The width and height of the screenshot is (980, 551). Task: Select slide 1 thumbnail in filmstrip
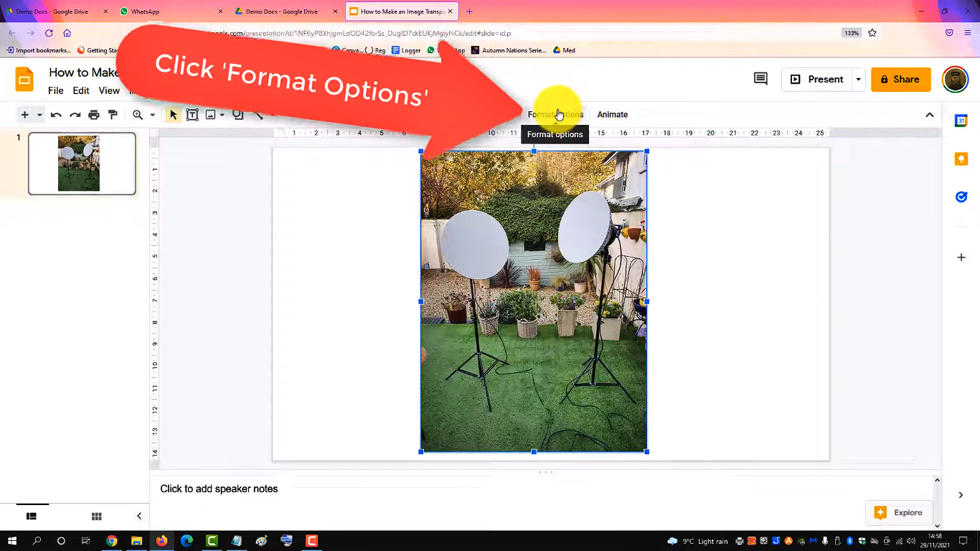click(82, 164)
